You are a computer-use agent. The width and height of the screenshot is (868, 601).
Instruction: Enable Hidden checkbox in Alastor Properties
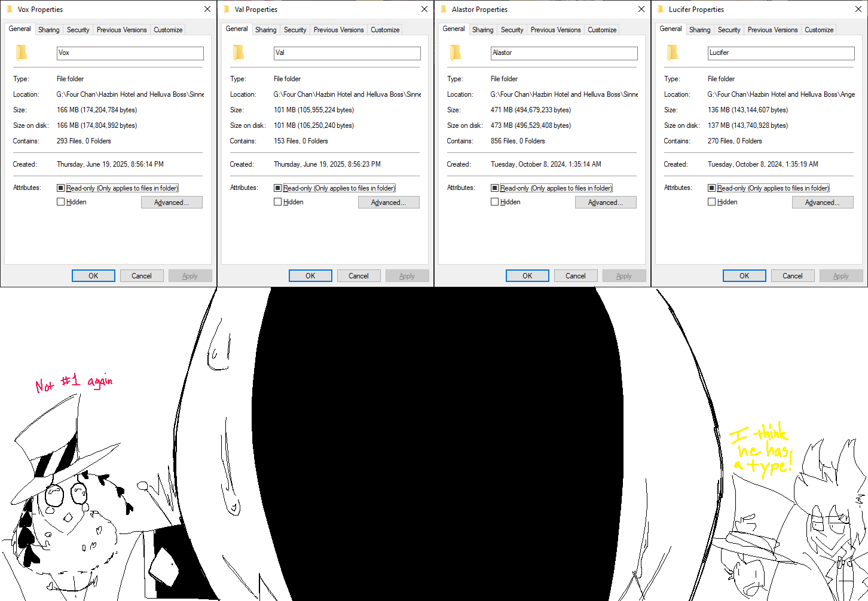[x=494, y=202]
